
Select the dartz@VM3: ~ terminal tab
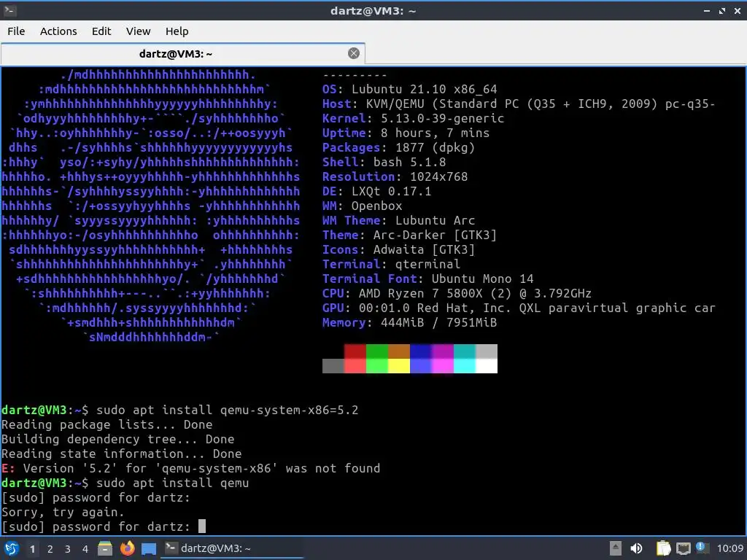click(183, 54)
